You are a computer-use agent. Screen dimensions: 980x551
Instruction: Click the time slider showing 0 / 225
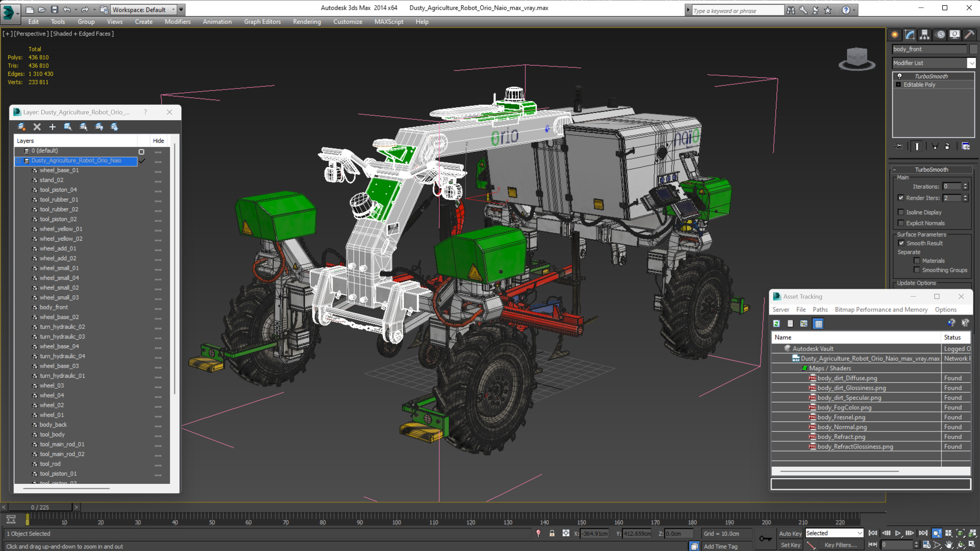pos(40,507)
